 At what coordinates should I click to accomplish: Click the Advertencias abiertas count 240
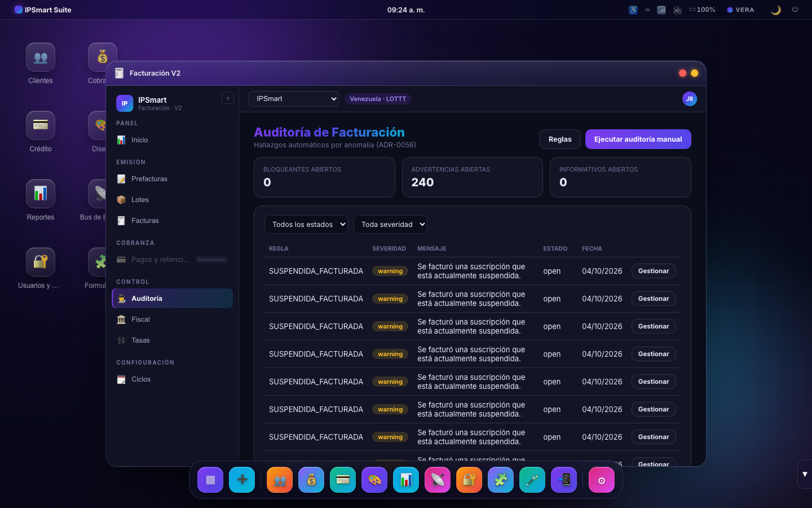pos(422,182)
